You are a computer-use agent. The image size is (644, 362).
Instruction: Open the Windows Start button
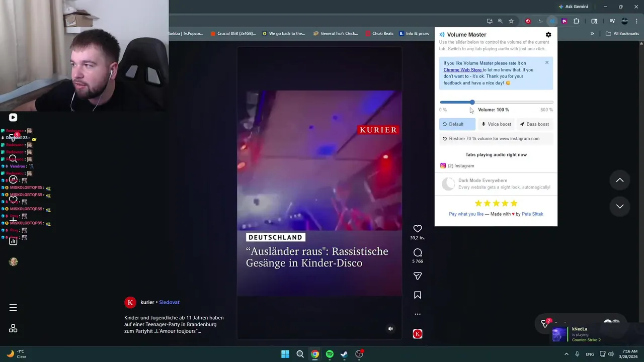pyautogui.click(x=285, y=354)
